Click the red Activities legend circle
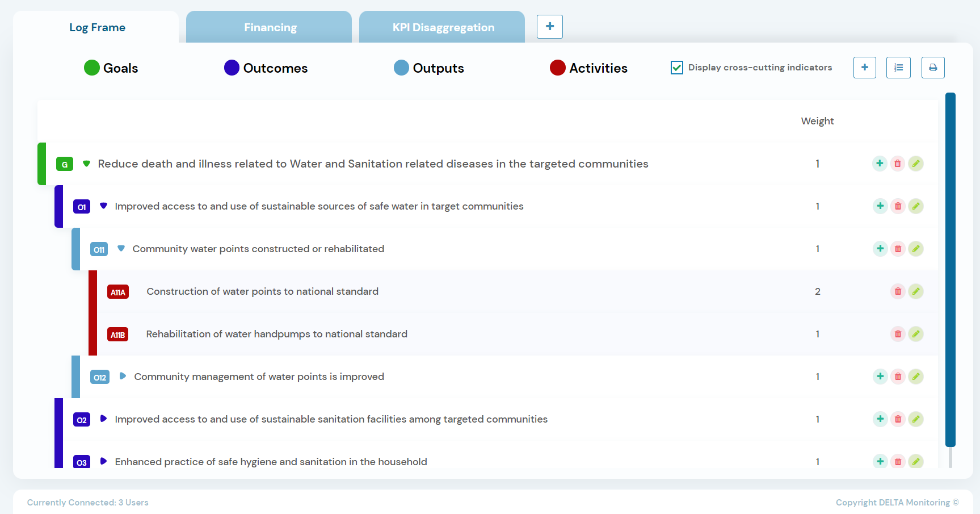980x514 pixels. click(558, 68)
